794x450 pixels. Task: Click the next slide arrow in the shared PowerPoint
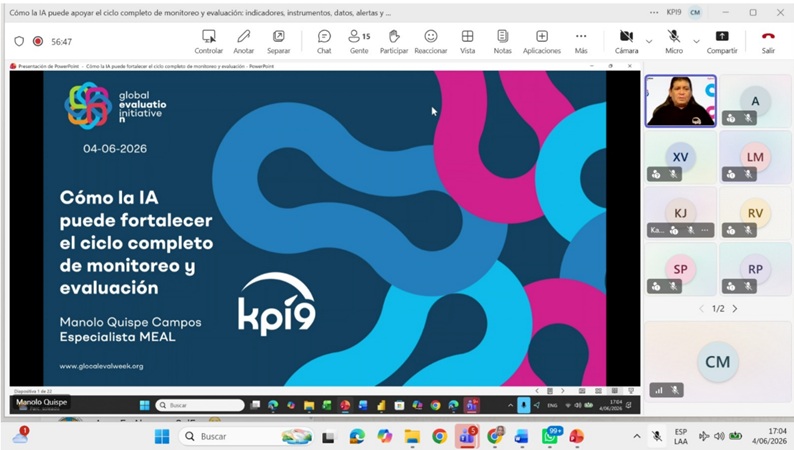tap(563, 391)
